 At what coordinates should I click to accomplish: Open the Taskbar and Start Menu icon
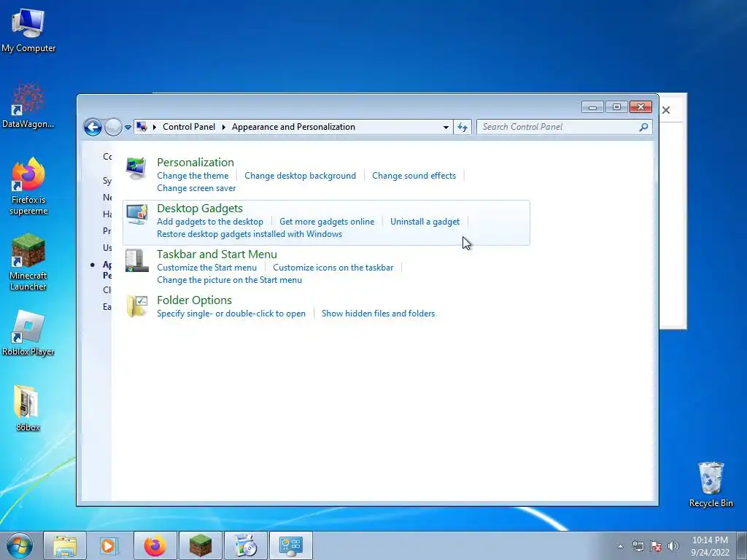[136, 260]
